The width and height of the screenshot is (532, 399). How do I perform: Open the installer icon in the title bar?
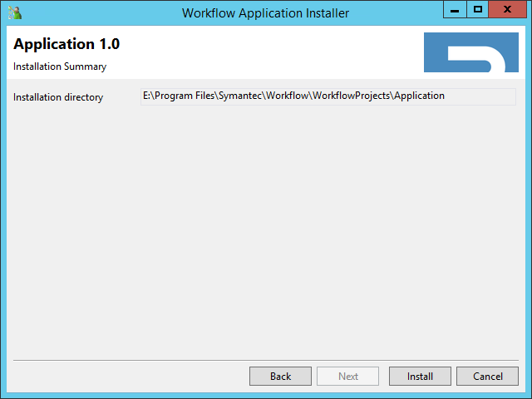pyautogui.click(x=15, y=13)
